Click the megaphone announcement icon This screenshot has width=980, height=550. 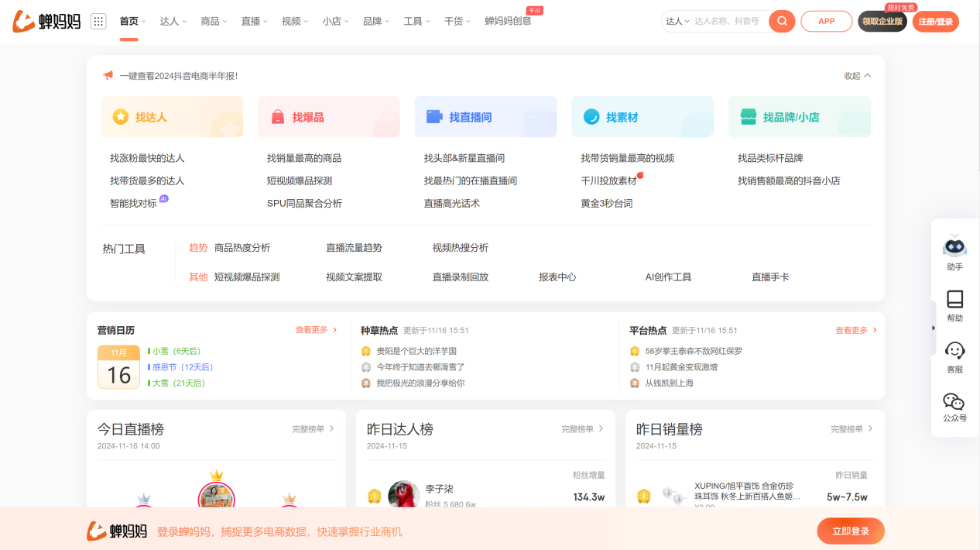(x=108, y=76)
